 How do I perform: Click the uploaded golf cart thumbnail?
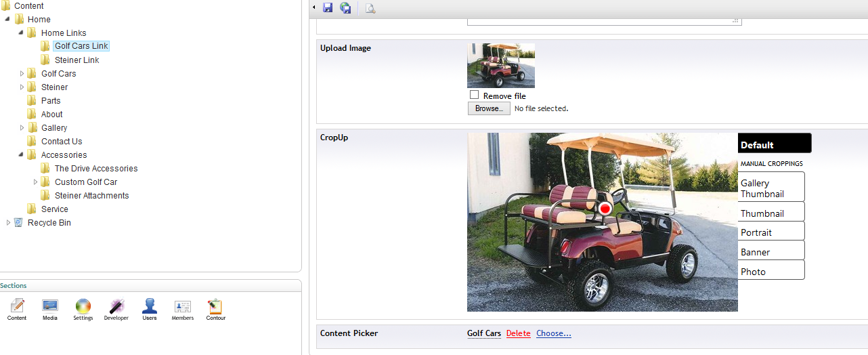[x=501, y=66]
